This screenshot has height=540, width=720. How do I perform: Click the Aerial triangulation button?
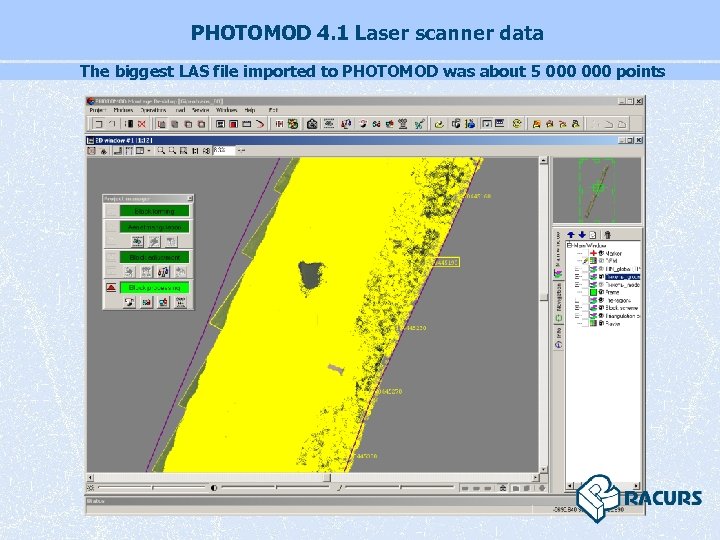coord(154,227)
